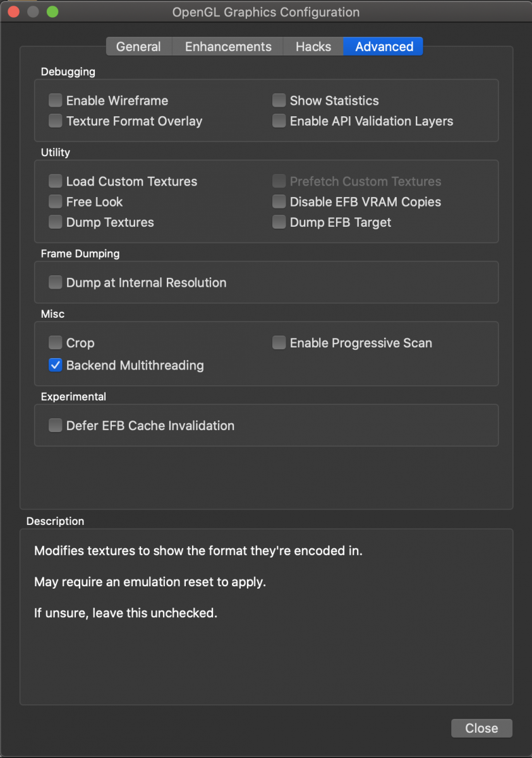Check the Show Statistics option
This screenshot has height=758, width=532.
click(x=279, y=100)
